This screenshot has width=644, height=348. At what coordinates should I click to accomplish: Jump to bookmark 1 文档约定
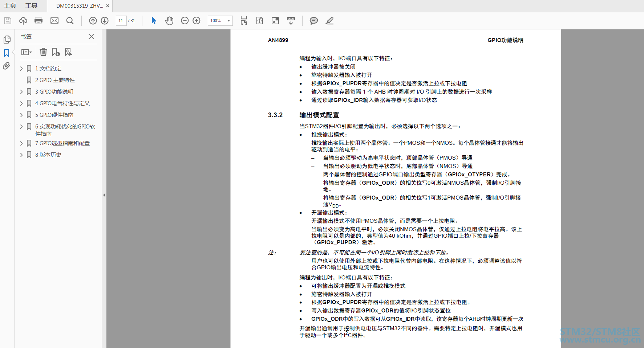click(48, 69)
